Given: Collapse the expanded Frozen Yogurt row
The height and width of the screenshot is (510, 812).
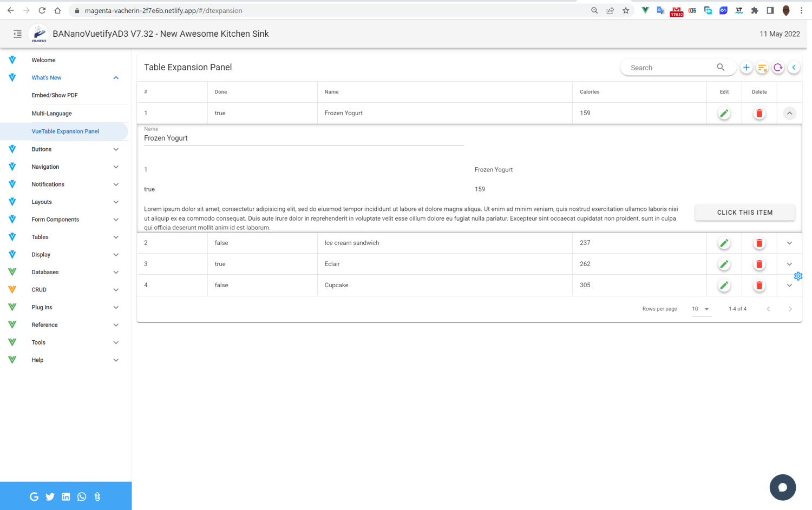Looking at the screenshot, I should click(789, 113).
